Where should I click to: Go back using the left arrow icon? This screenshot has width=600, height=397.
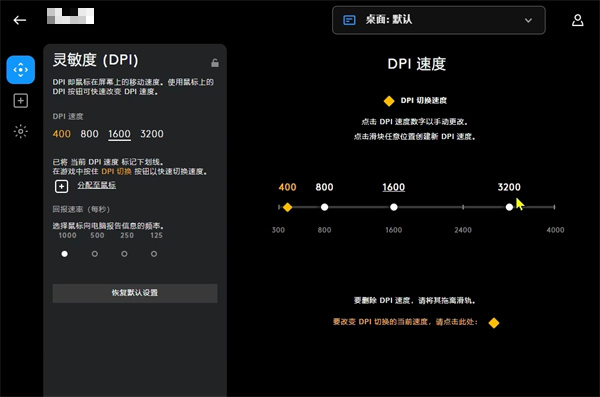pyautogui.click(x=20, y=20)
